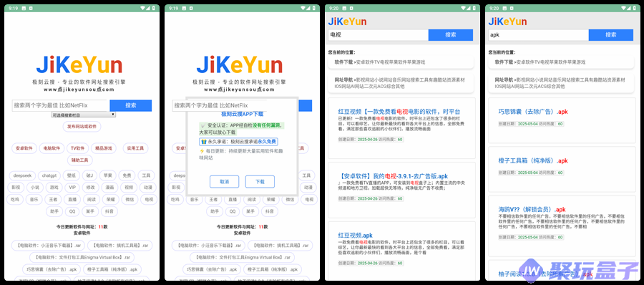Open the 可选择搜索栏目 dropdown
Viewport: 644px width, 285px height.
(84, 115)
